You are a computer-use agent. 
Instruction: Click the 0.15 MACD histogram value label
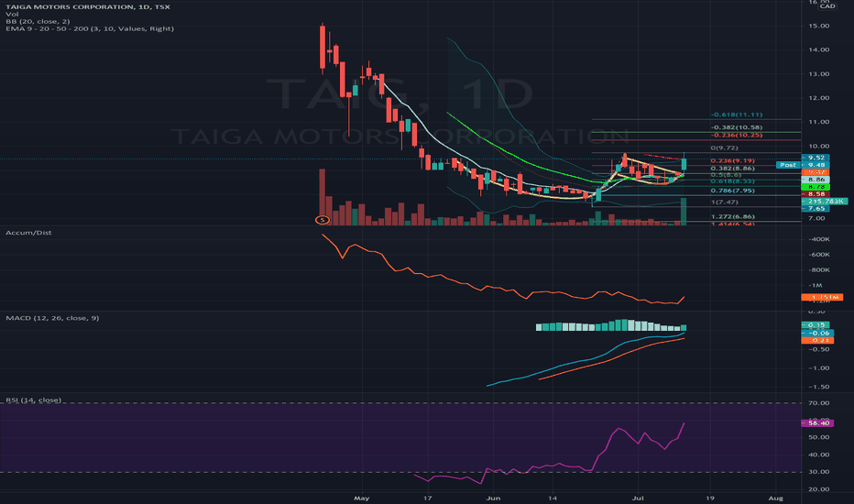(816, 325)
